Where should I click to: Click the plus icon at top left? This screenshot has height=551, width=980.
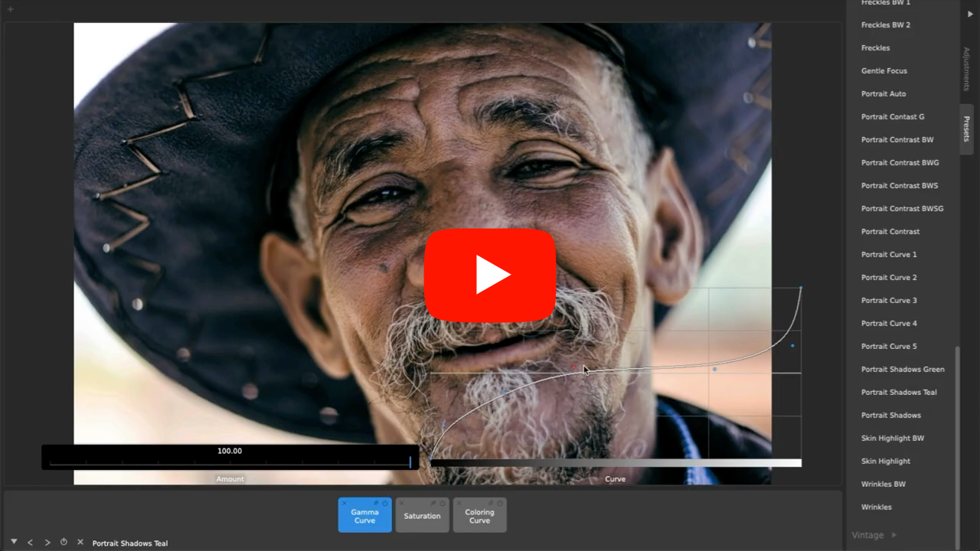pos(10,9)
